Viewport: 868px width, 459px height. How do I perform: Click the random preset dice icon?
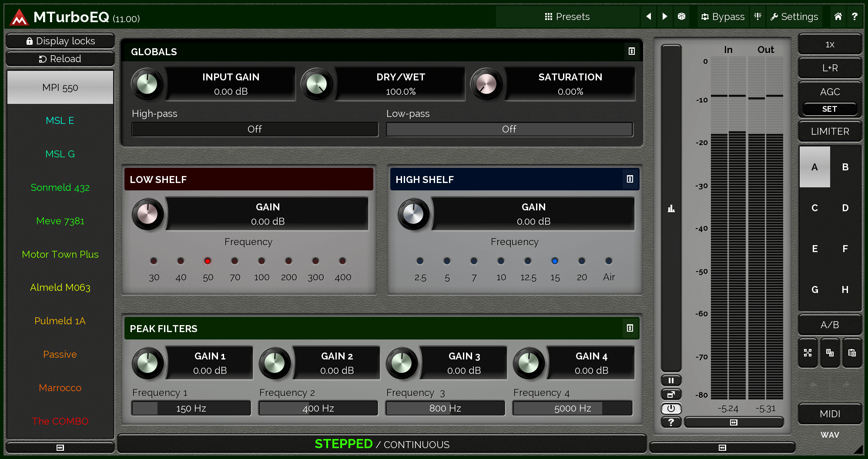(x=681, y=17)
